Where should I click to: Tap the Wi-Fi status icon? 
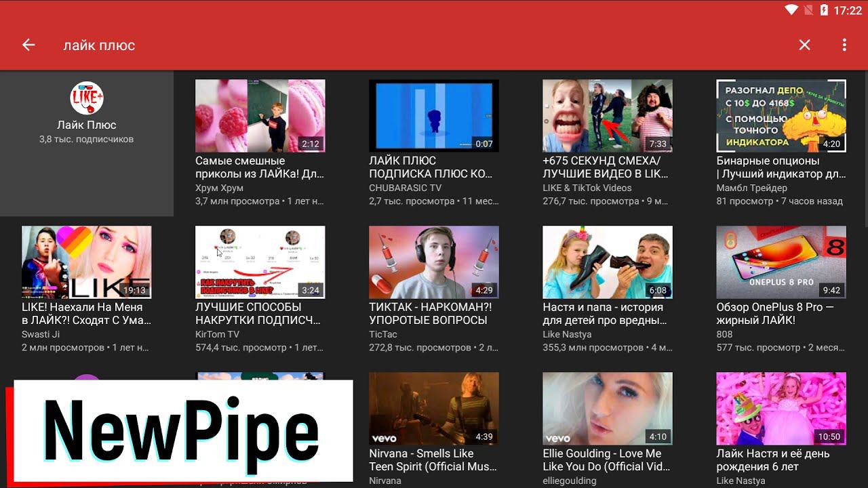(x=791, y=10)
